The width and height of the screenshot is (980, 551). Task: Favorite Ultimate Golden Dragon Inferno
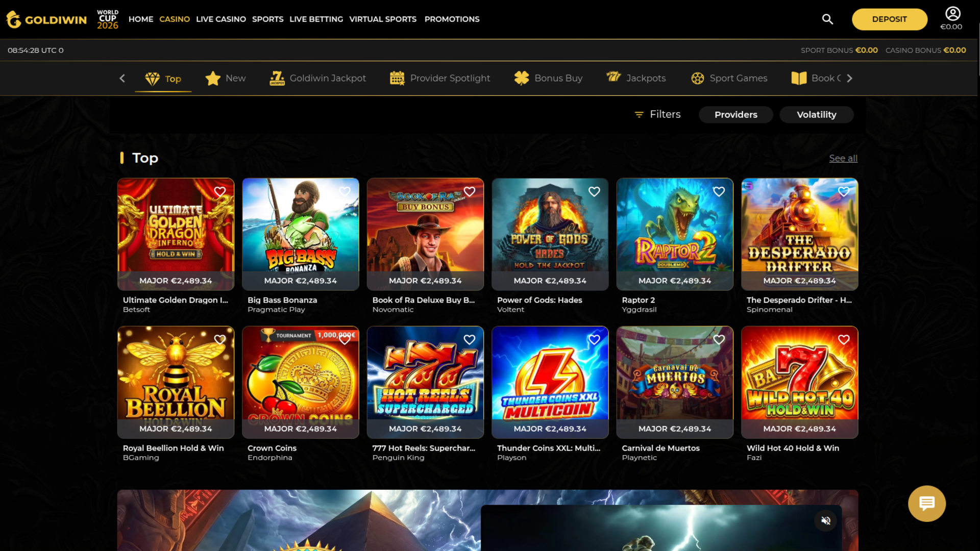click(219, 192)
